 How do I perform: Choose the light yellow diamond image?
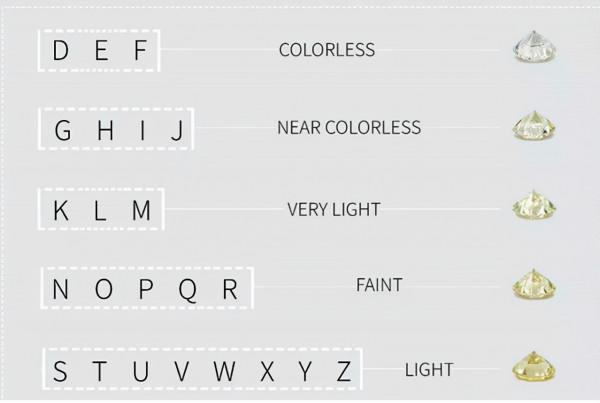click(532, 369)
